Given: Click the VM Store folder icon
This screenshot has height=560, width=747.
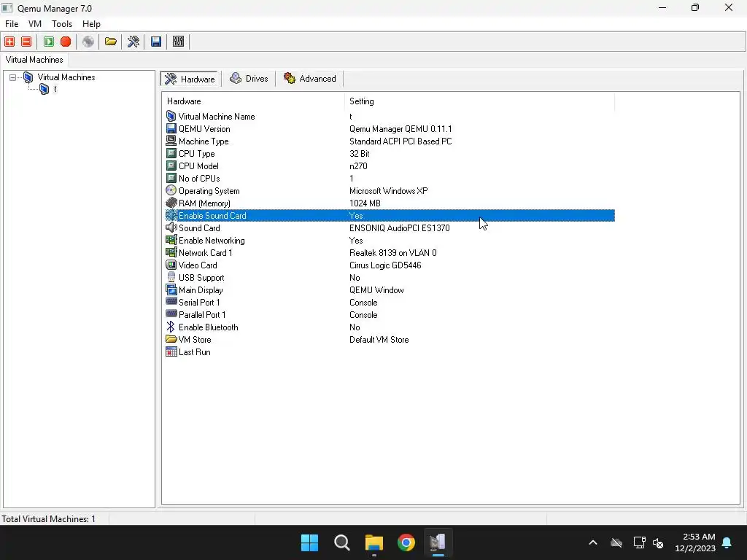Looking at the screenshot, I should coord(171,339).
